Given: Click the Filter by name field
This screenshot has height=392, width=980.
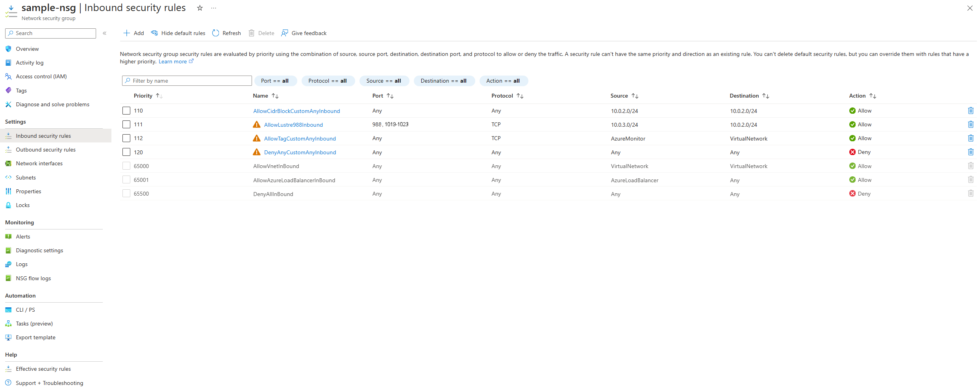Looking at the screenshot, I should tap(187, 81).
